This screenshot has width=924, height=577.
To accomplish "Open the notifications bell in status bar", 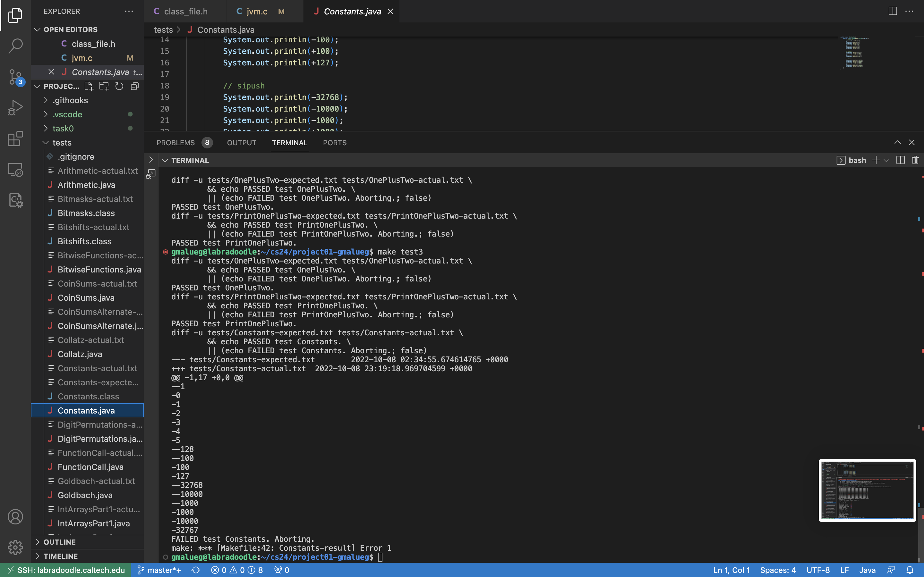I will point(910,570).
